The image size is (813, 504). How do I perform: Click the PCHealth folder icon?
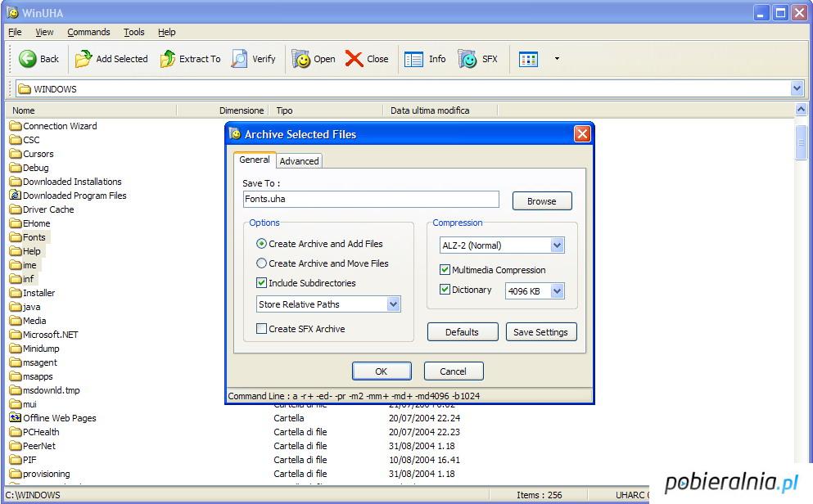coord(16,432)
